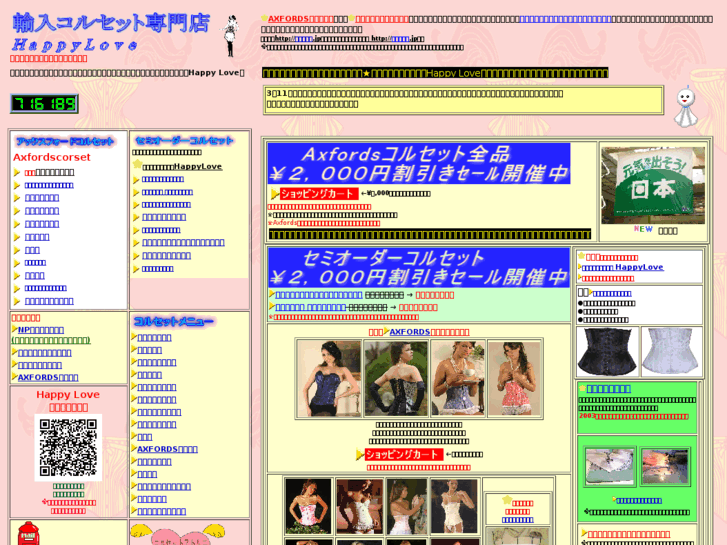Click the HappyLove shop logo title
Image resolution: width=727 pixels, height=545 pixels.
[x=111, y=32]
